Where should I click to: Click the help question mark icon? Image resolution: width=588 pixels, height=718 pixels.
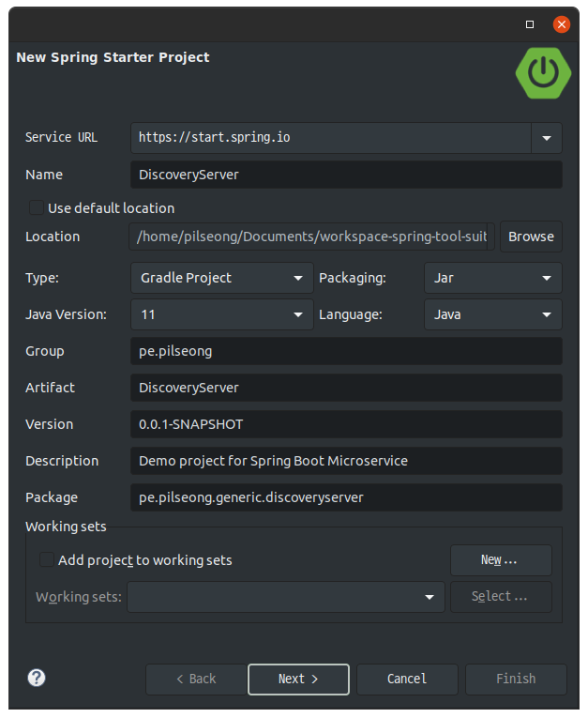pyautogui.click(x=37, y=679)
